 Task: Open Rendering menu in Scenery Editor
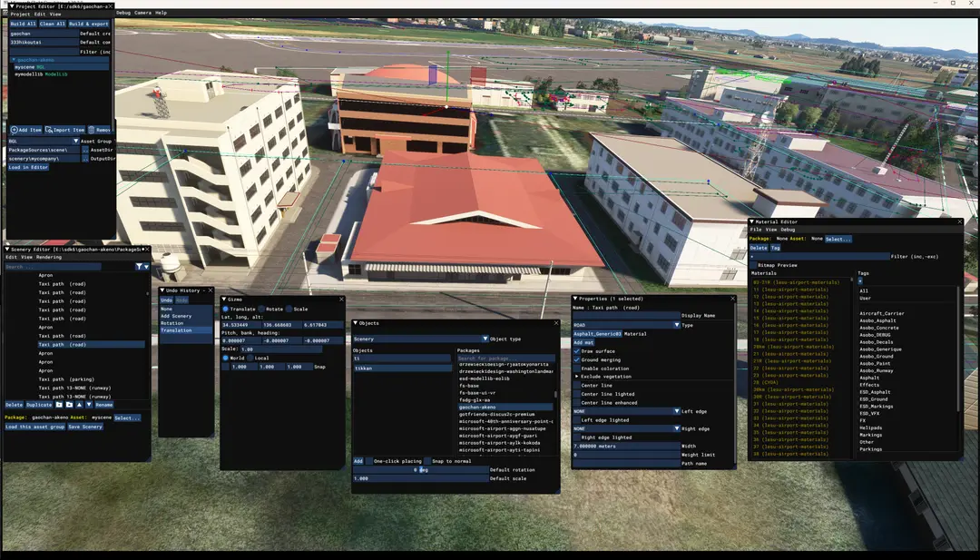coord(49,257)
